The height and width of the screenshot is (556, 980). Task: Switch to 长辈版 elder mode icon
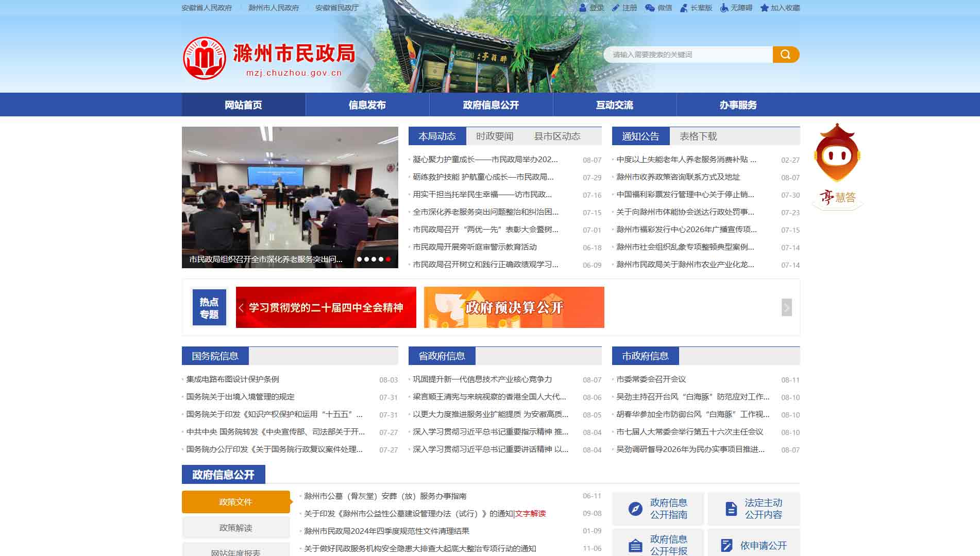pos(684,8)
